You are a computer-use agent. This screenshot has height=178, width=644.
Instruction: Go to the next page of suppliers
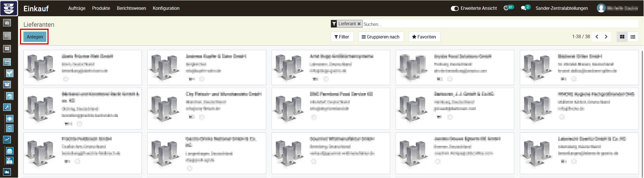pyautogui.click(x=606, y=37)
